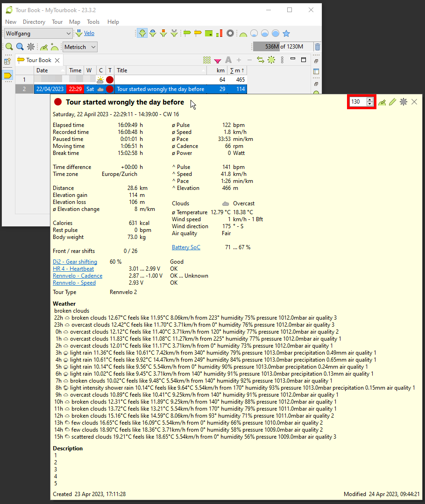Select the red bar chart icon in top toolbar

(219, 33)
